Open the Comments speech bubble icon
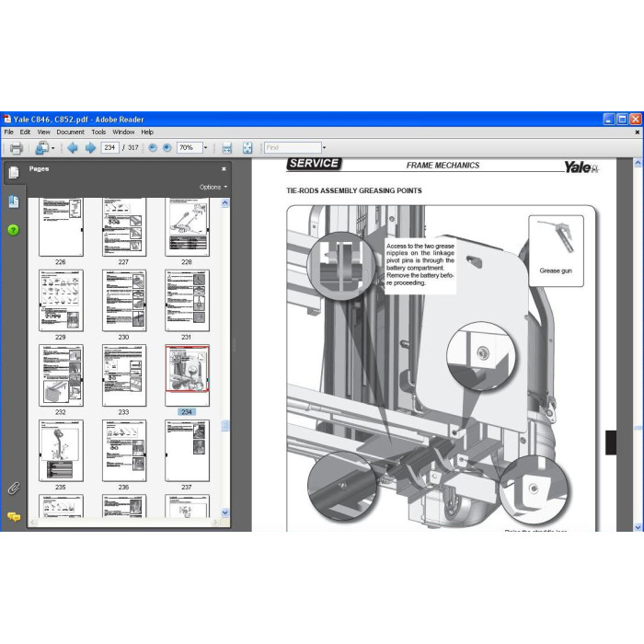 point(14,517)
